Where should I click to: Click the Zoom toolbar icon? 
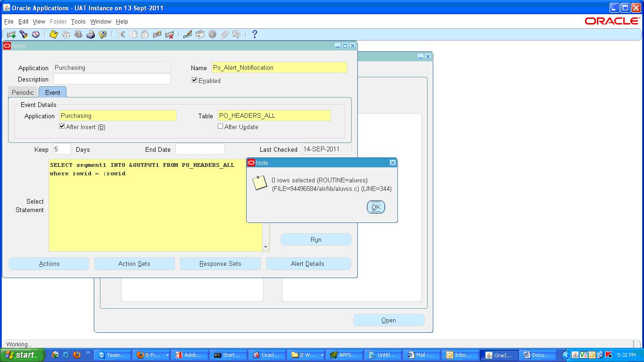coord(200,34)
